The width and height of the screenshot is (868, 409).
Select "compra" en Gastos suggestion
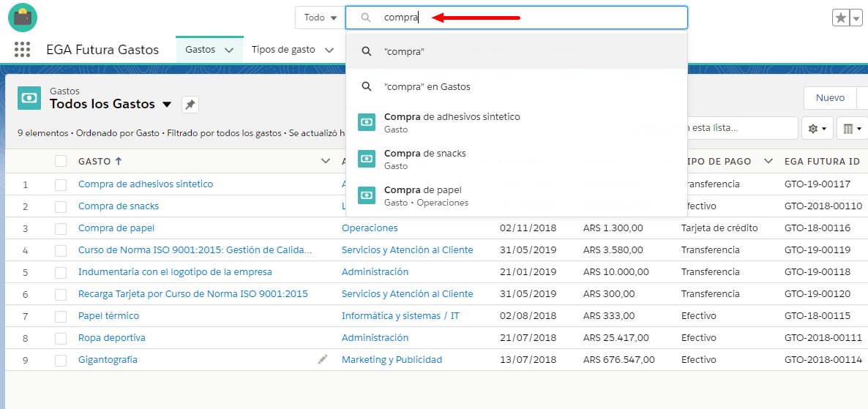(517, 87)
